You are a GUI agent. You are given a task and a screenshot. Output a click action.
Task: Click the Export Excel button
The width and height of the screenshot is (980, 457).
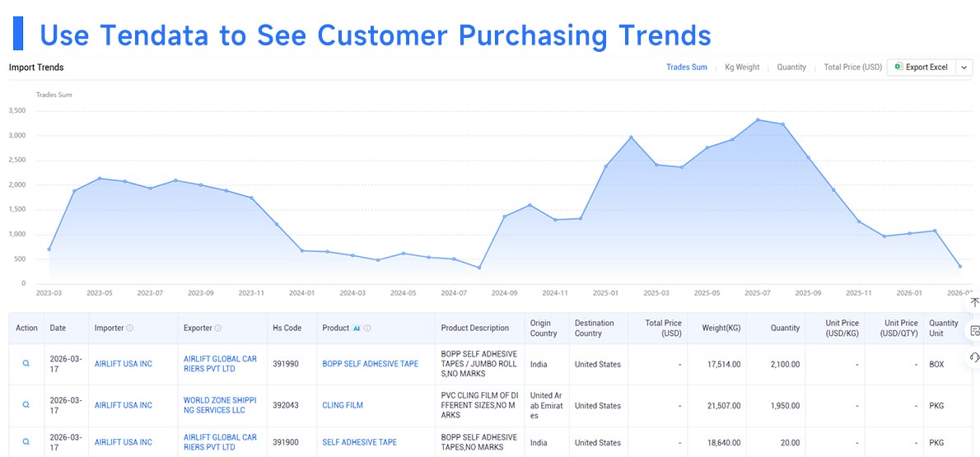click(922, 67)
